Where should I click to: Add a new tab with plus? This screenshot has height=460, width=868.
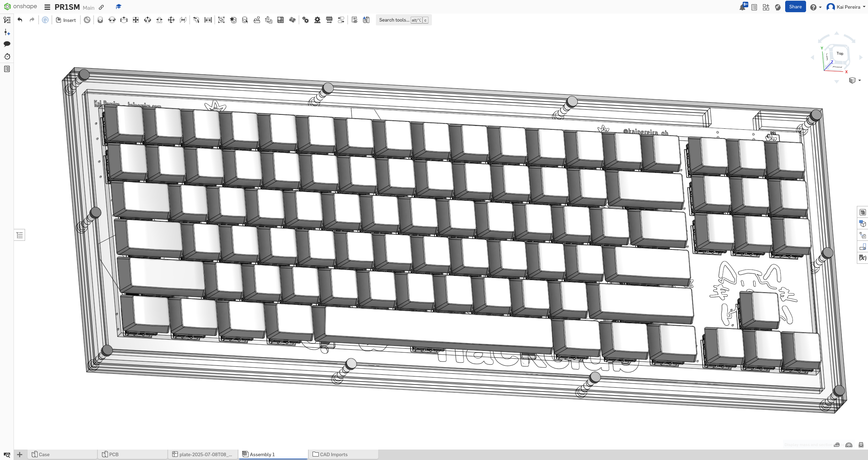20,455
